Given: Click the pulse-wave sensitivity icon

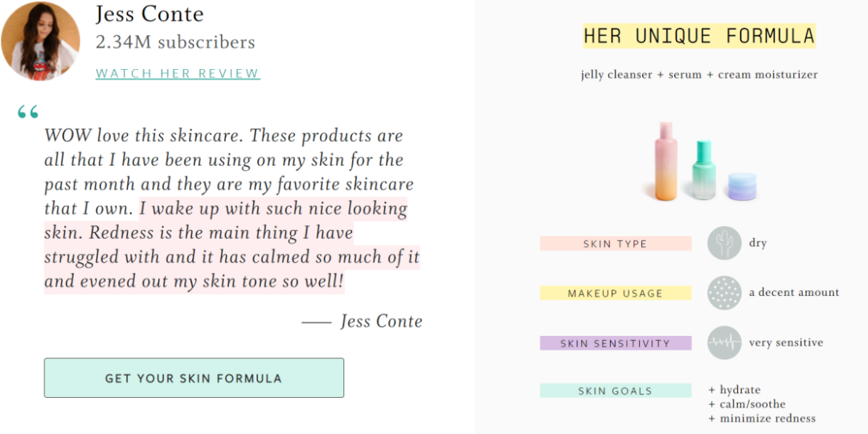Looking at the screenshot, I should coord(724,342).
